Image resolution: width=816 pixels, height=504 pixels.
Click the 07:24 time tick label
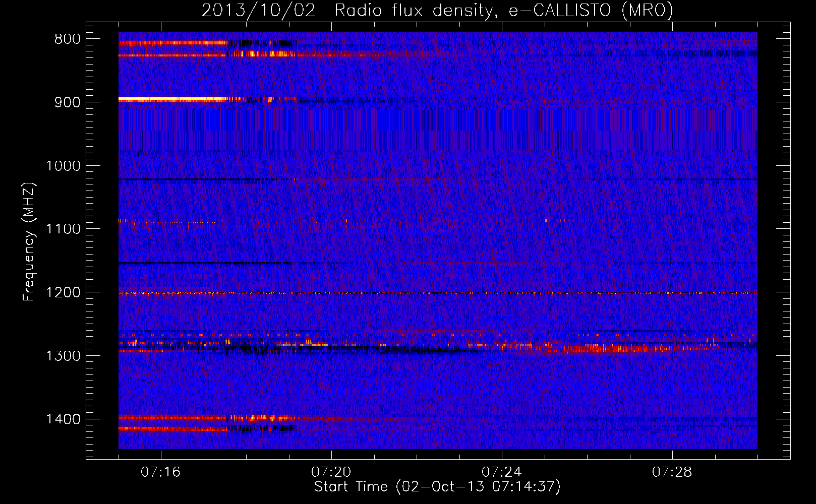(x=502, y=472)
